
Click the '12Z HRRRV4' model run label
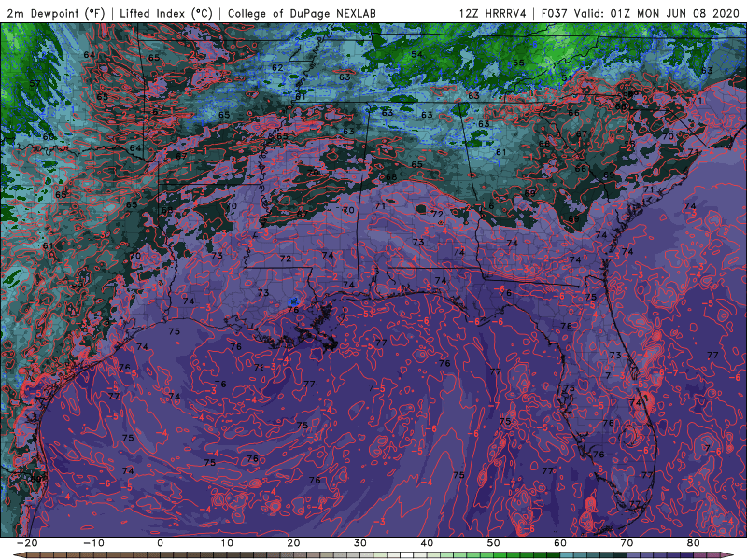click(x=492, y=13)
